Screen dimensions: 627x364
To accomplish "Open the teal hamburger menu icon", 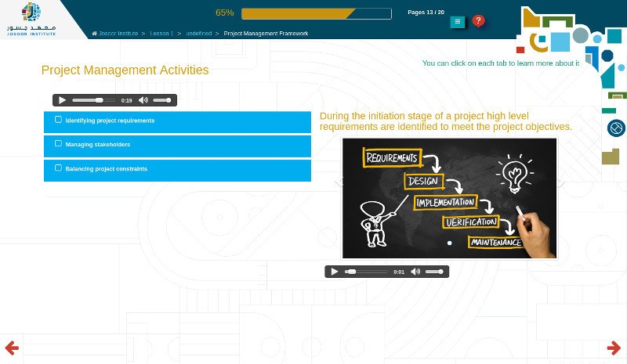I will (x=458, y=22).
